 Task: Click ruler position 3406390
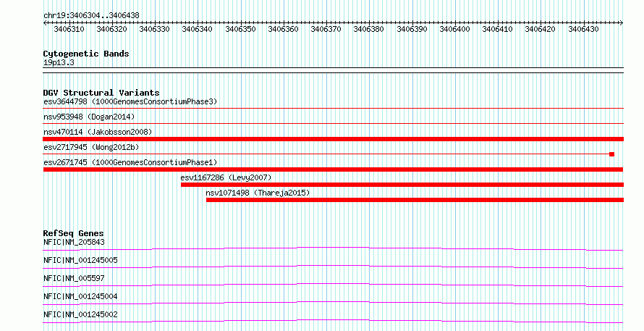[x=412, y=29]
